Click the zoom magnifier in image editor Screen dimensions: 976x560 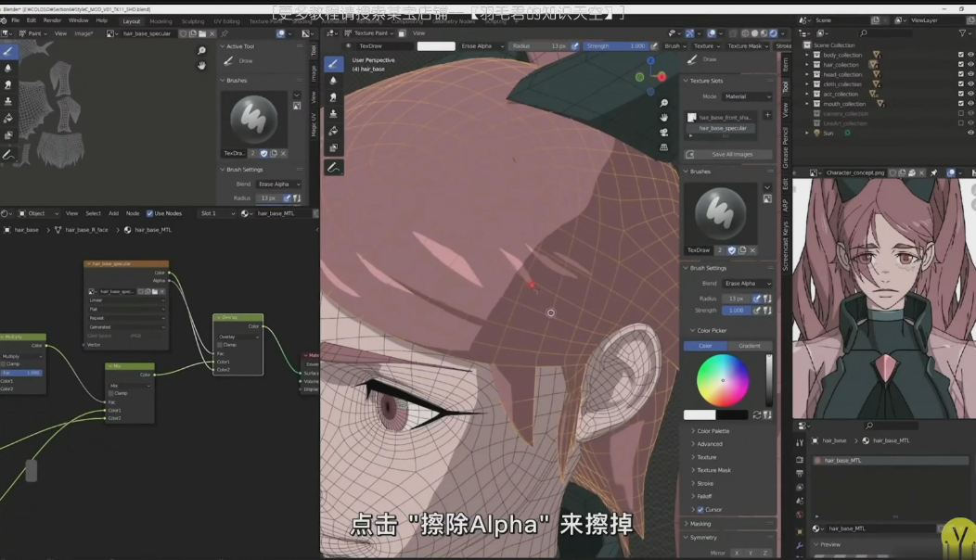point(201,50)
